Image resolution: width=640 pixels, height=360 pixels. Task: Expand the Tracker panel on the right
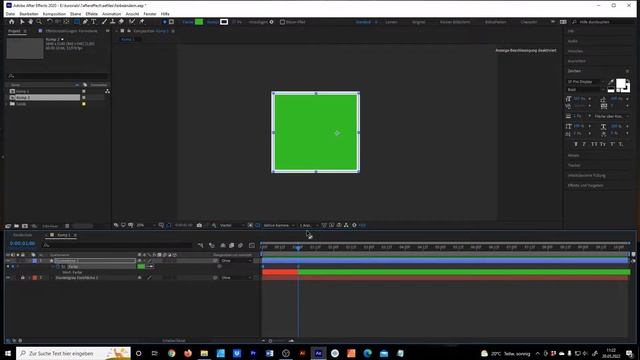[x=574, y=165]
